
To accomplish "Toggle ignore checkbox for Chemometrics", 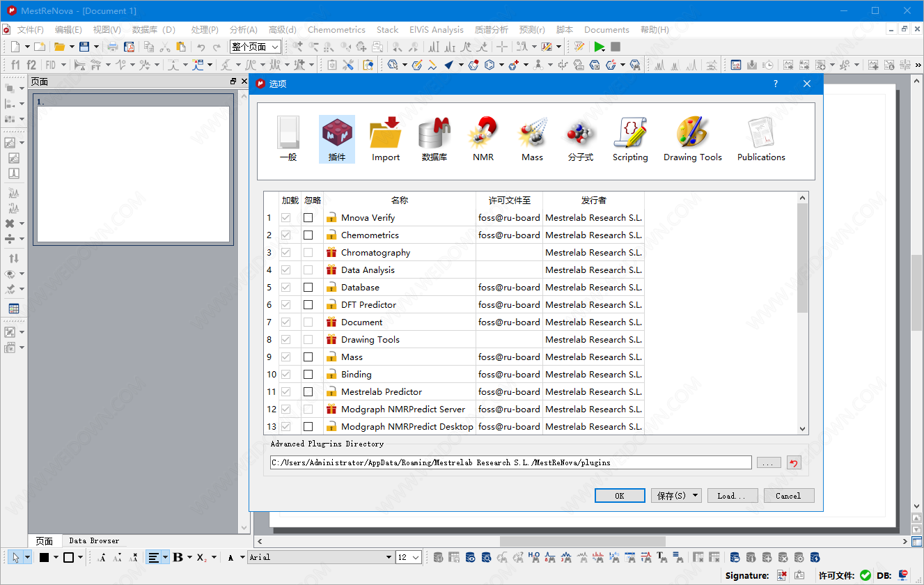I will point(308,235).
